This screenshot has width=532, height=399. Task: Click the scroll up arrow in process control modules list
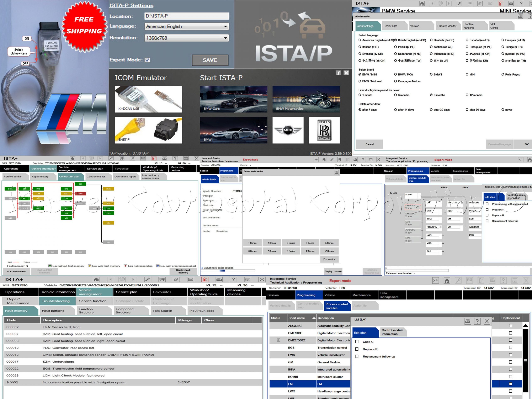point(526,326)
